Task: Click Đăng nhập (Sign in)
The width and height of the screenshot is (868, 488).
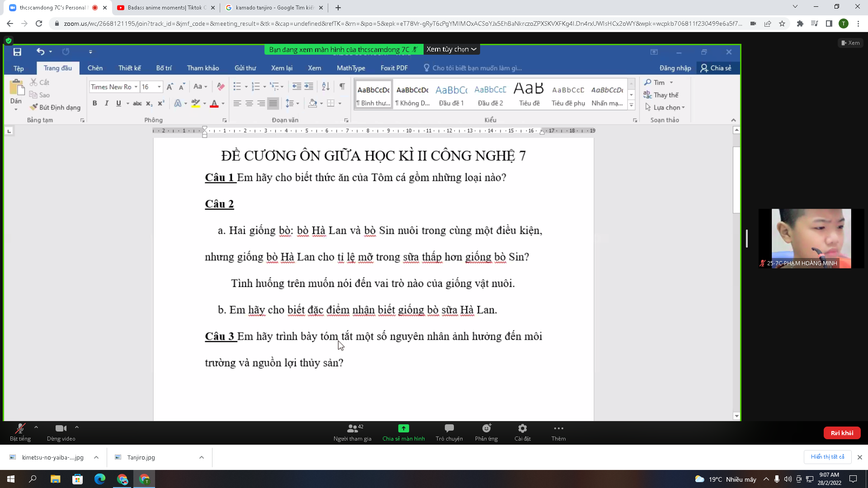Action: coord(675,68)
